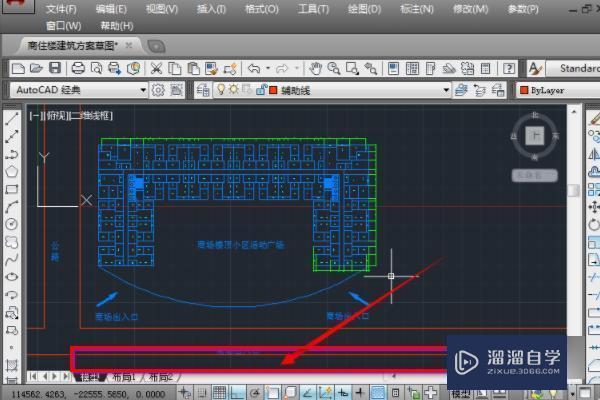Open the Standard text style box
600x400 pixels.
573,69
